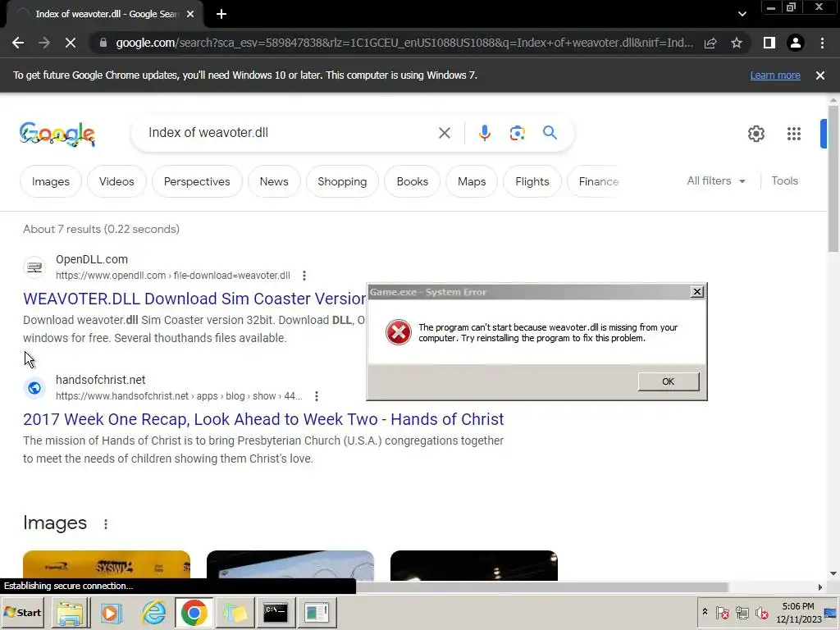Filter results by Videos
Viewport: 840px width, 630px height.
tap(116, 181)
